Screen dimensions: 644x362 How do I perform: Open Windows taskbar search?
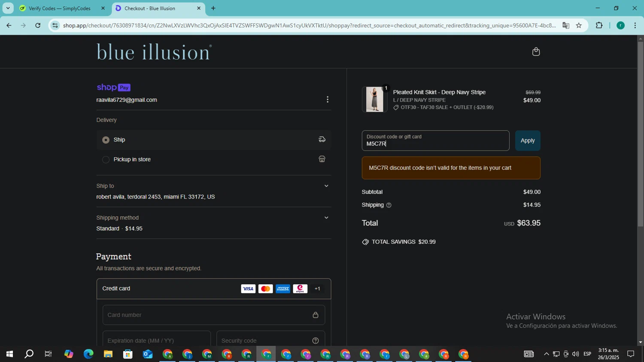[x=29, y=354]
